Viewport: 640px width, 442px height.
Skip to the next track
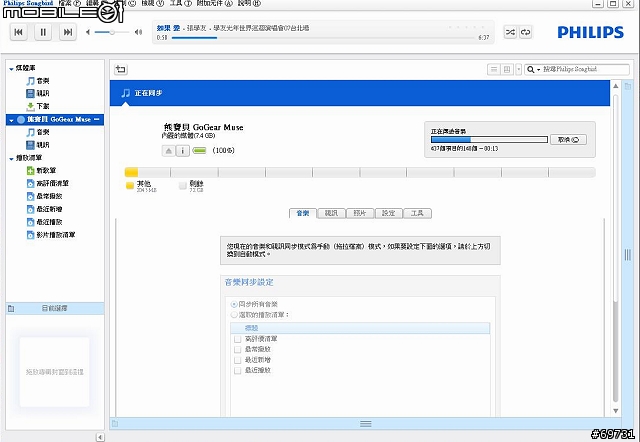point(68,32)
